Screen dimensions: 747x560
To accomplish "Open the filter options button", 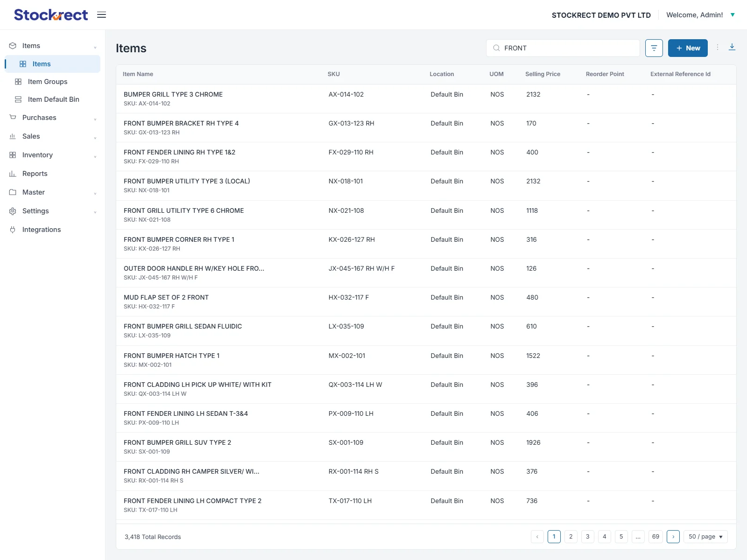I will (x=654, y=48).
